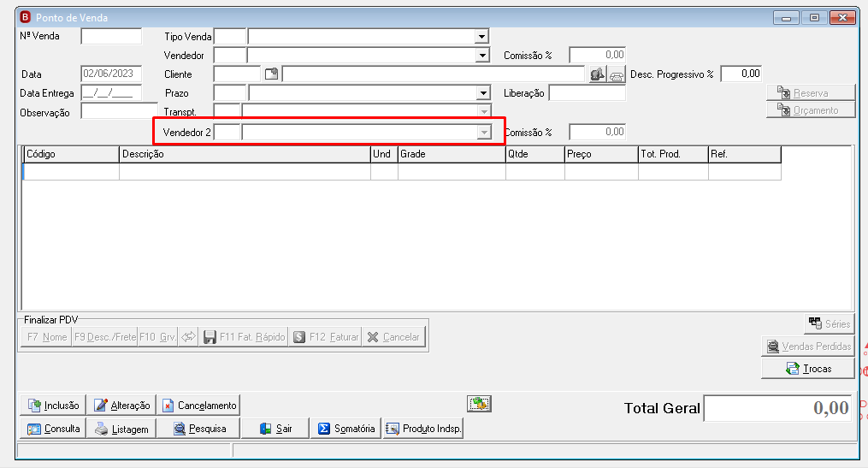Click the Preço column header
868x468 pixels.
coord(602,155)
